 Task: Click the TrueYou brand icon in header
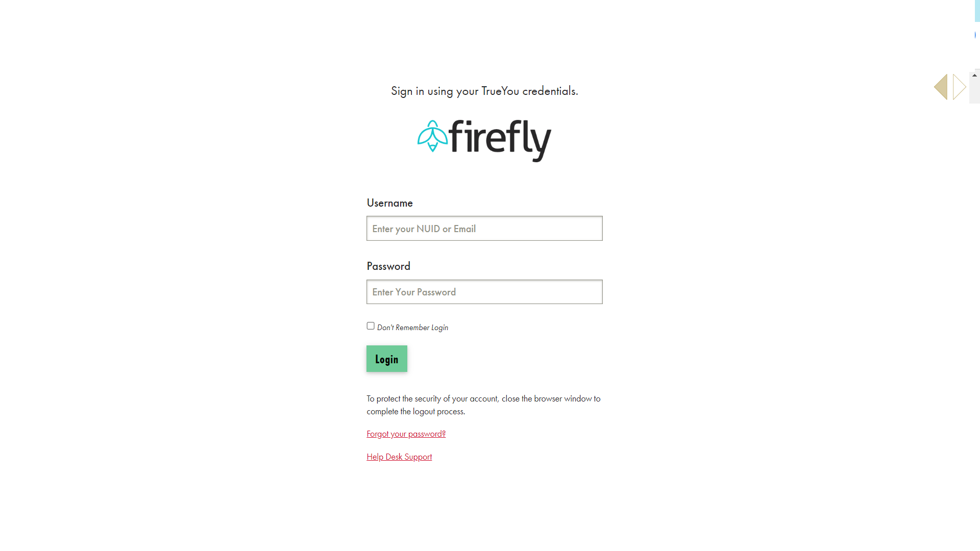tap(950, 87)
